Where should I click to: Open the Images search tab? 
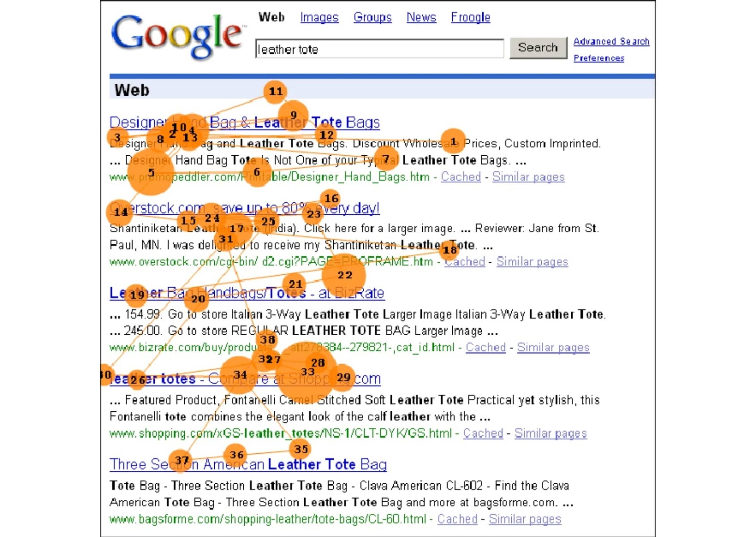(319, 17)
